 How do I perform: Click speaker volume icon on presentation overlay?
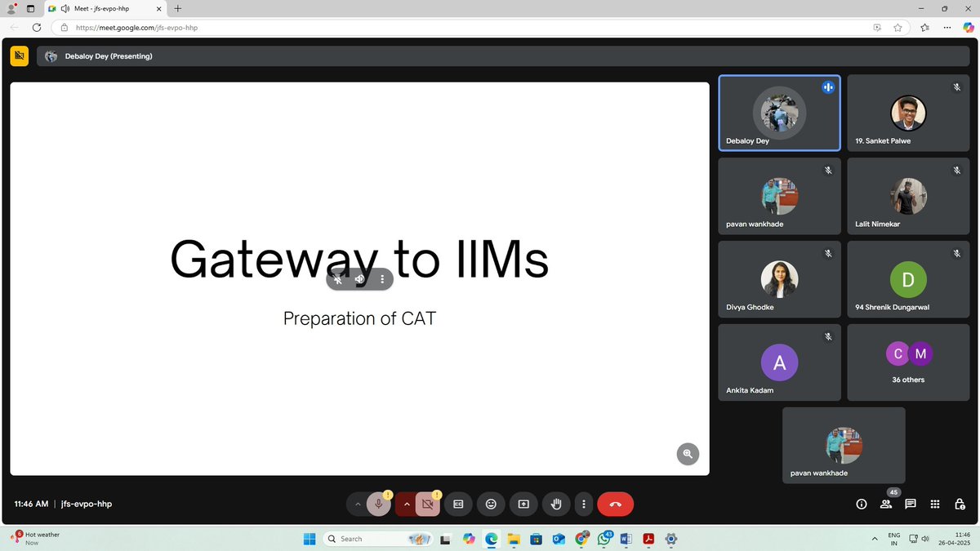click(359, 279)
